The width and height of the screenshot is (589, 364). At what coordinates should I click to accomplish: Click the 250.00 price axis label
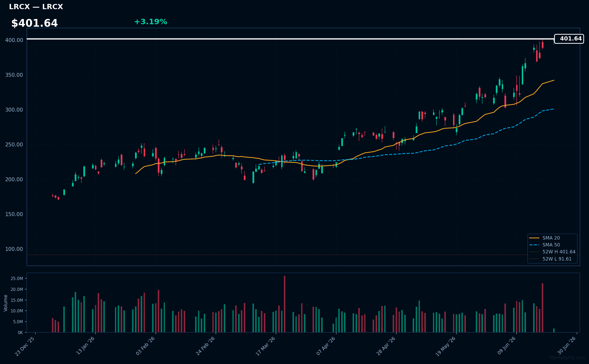click(x=14, y=144)
